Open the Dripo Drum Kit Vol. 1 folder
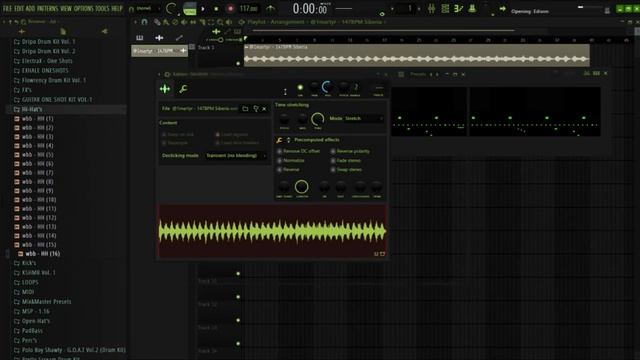The height and width of the screenshot is (360, 640). 44,42
